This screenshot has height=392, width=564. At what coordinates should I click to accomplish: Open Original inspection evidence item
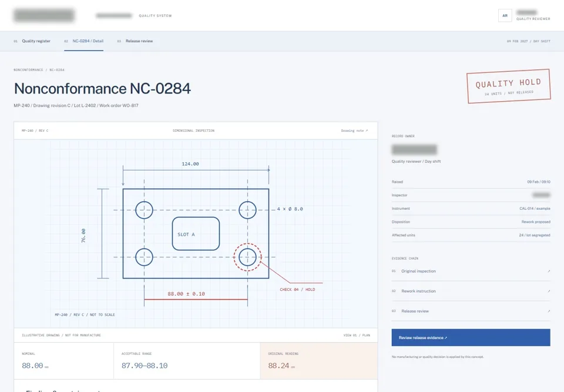(471, 271)
